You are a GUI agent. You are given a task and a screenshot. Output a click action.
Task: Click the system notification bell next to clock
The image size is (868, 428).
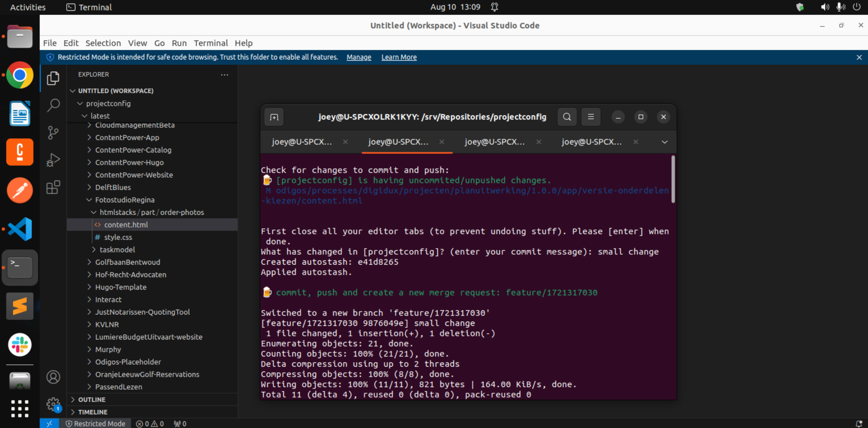tap(495, 7)
